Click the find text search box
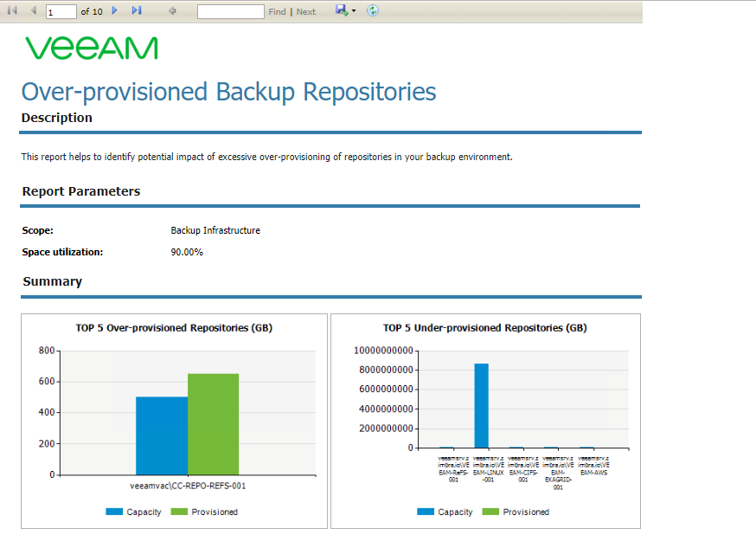 (230, 11)
